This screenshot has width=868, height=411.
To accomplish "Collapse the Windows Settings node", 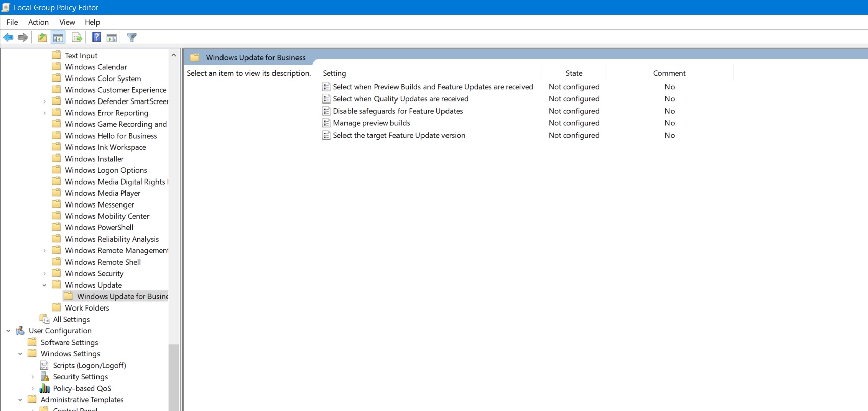I will tap(20, 354).
